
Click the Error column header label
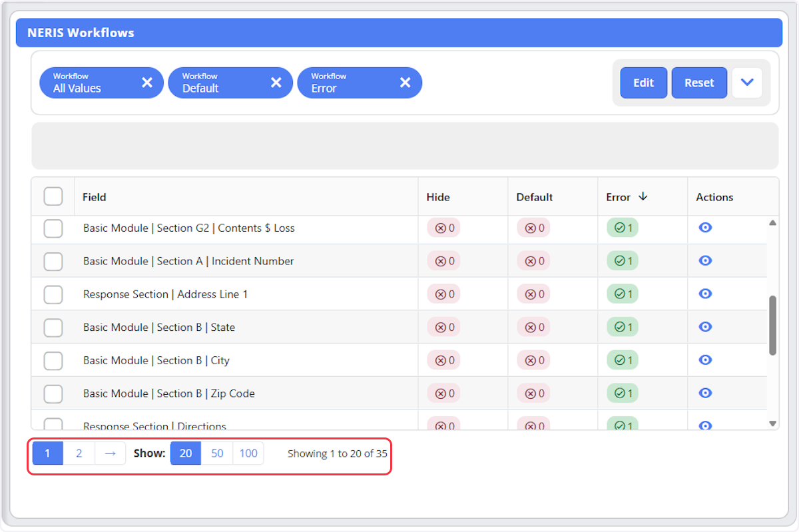click(618, 197)
